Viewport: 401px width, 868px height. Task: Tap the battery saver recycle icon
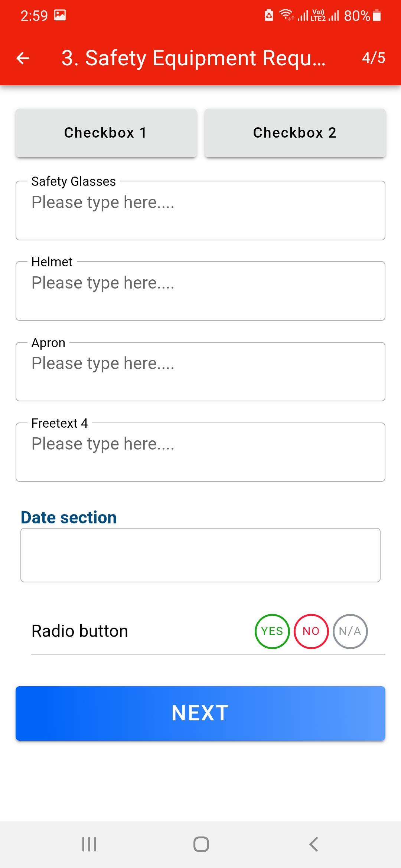click(269, 16)
